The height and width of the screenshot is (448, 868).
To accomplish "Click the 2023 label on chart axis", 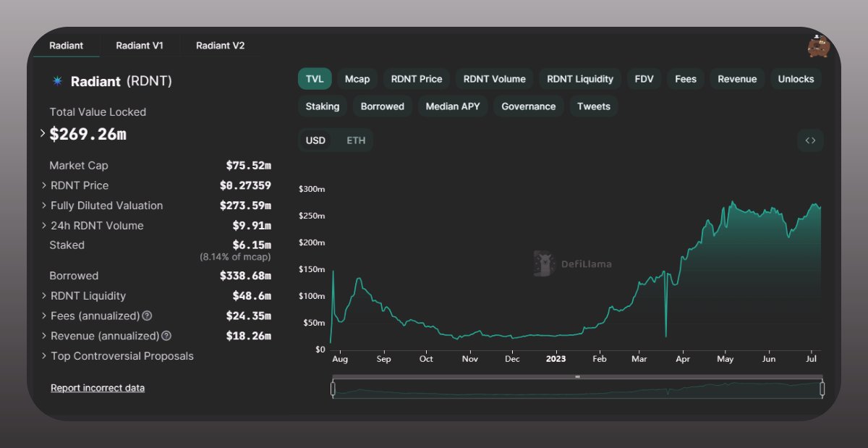I will coord(556,358).
